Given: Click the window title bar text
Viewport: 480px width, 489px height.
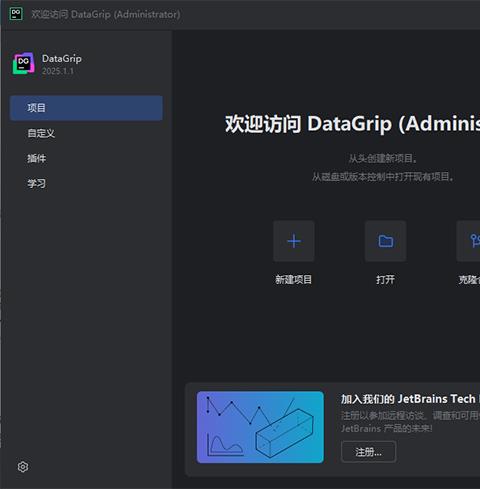Looking at the screenshot, I should (106, 14).
